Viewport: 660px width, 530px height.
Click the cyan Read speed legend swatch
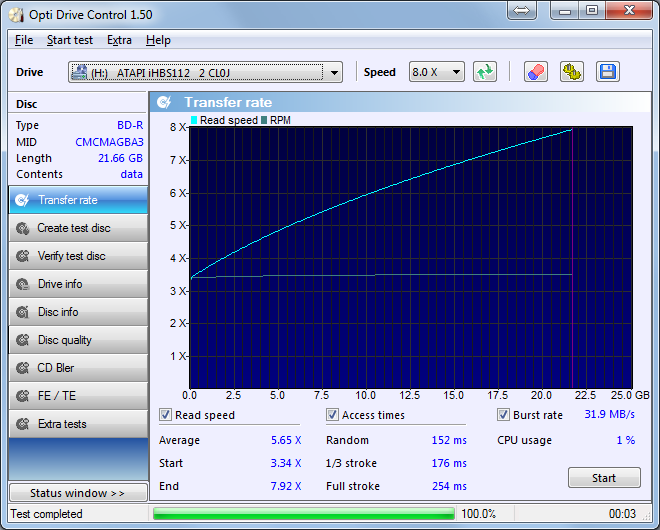point(194,120)
